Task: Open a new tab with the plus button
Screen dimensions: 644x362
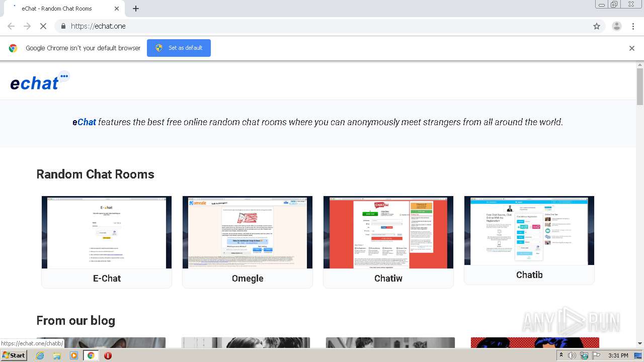Action: click(x=136, y=9)
